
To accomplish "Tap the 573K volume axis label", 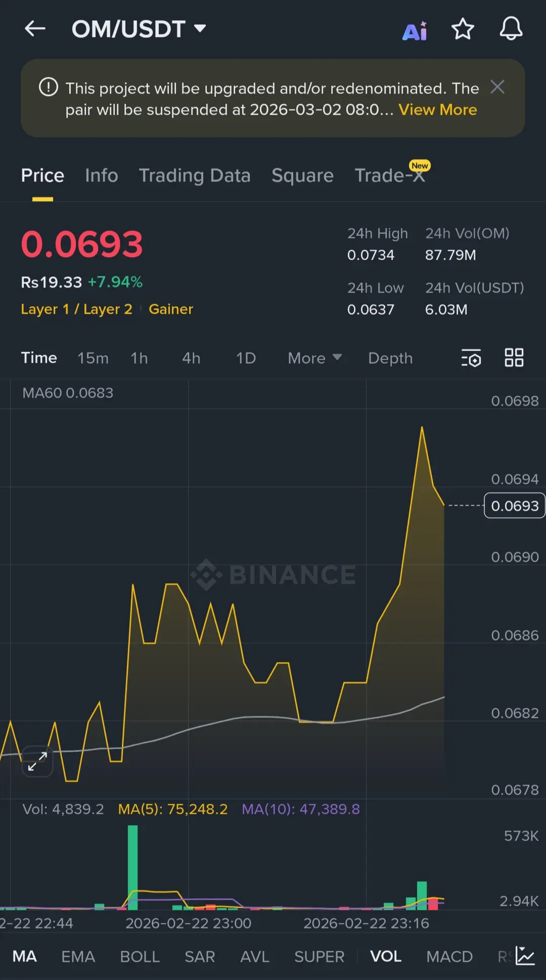I will point(521,836).
